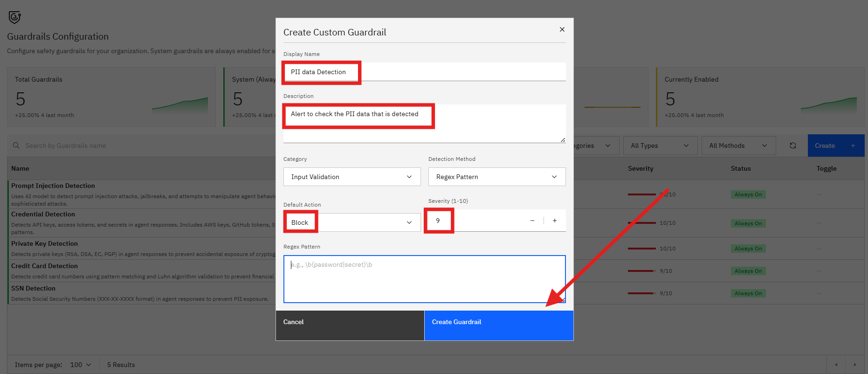
Task: Close the Create Custom Guardrail dialog
Action: pos(562,29)
